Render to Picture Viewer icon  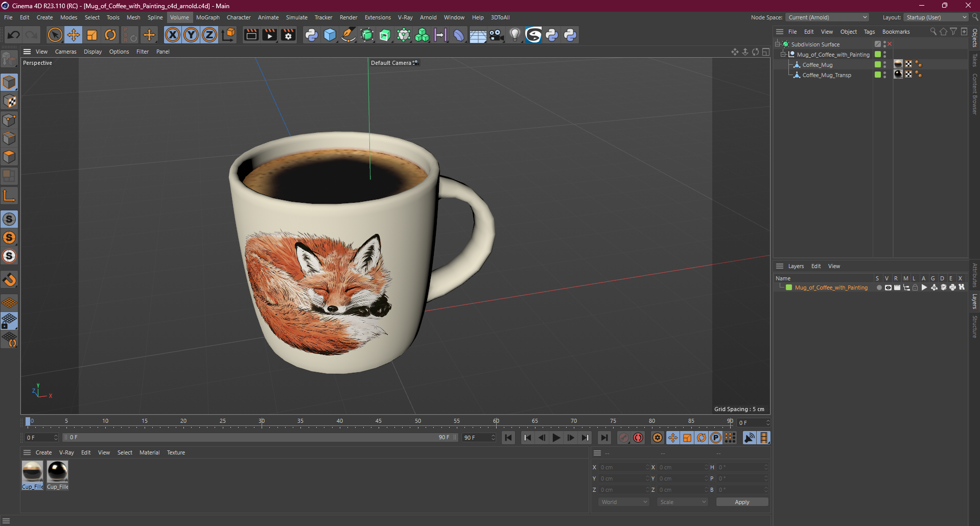coord(269,35)
